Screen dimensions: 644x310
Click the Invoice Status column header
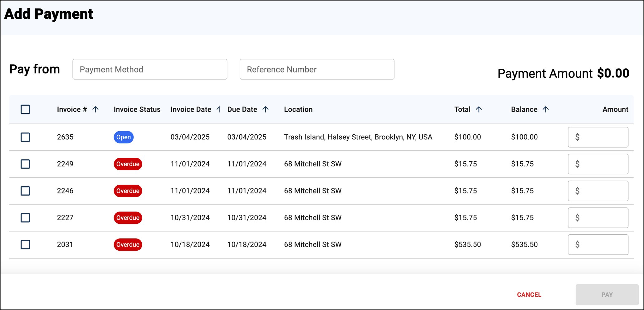(x=137, y=109)
